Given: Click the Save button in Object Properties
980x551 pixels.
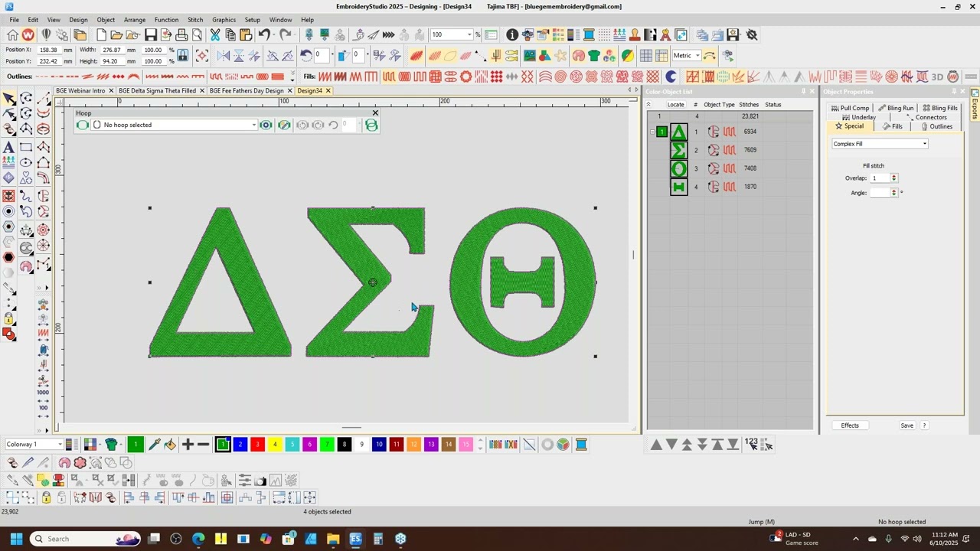Looking at the screenshot, I should pos(906,425).
